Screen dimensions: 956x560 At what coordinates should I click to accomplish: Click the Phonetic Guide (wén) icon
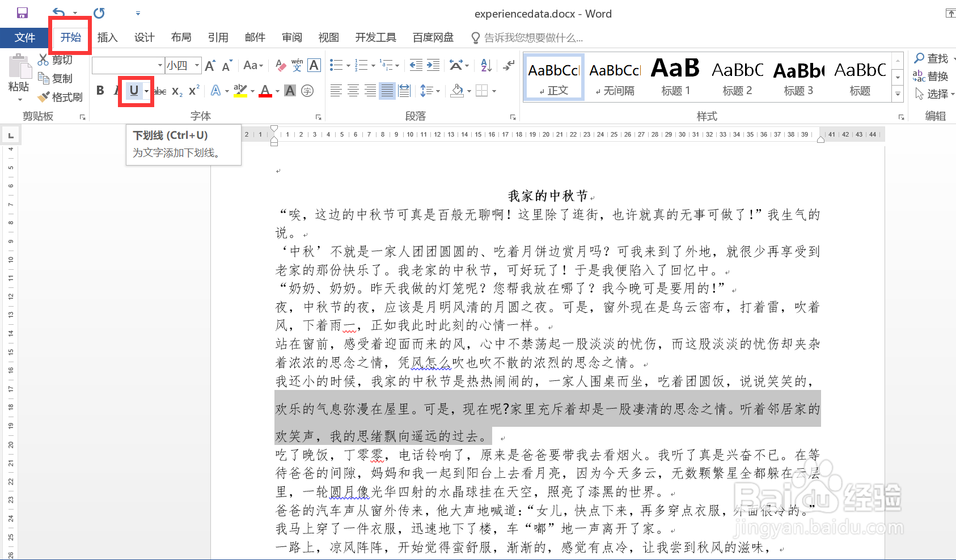[x=297, y=66]
